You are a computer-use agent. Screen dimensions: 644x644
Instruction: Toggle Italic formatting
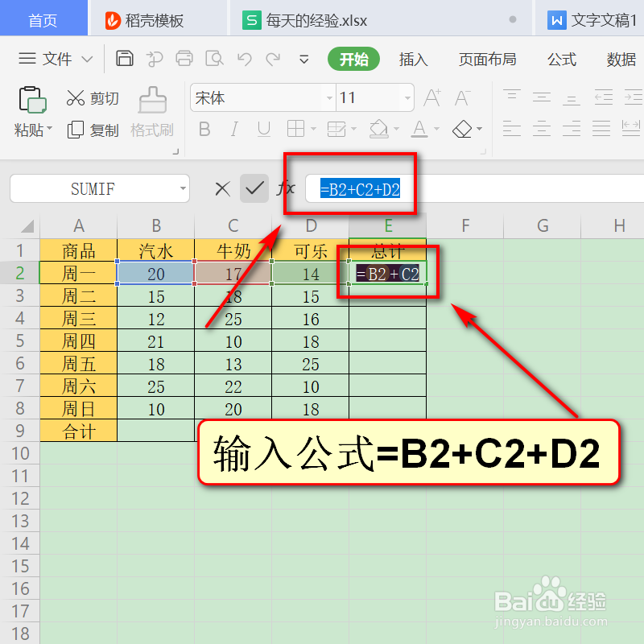(x=233, y=129)
